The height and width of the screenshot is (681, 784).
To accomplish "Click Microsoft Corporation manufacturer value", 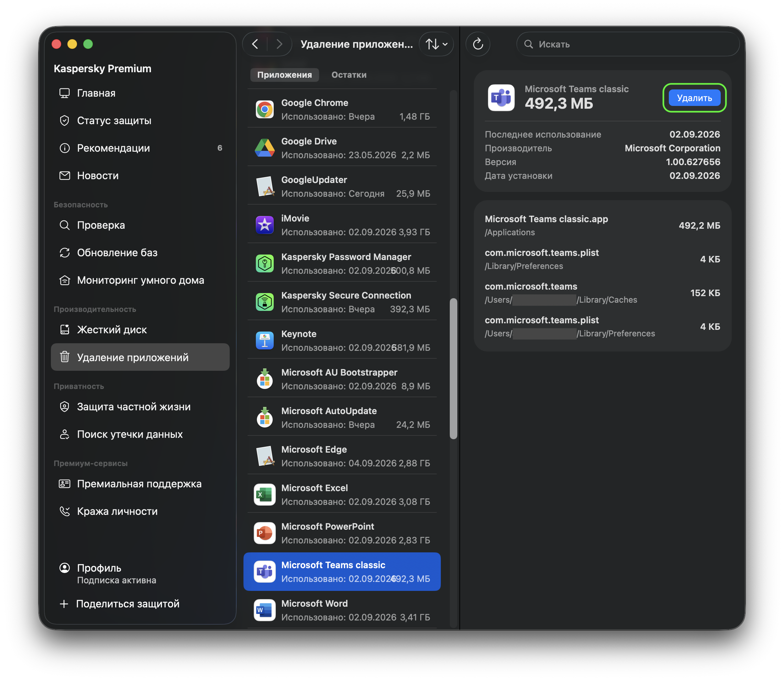I will coord(672,148).
